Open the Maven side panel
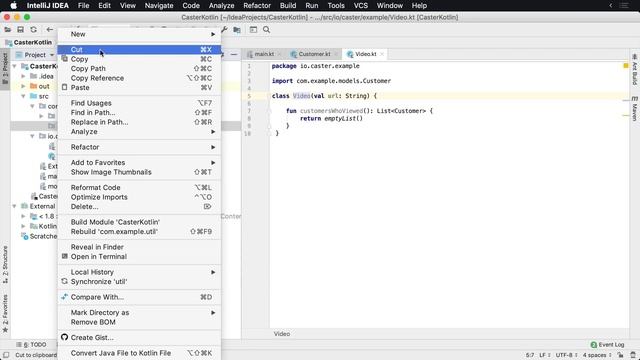 (635, 109)
